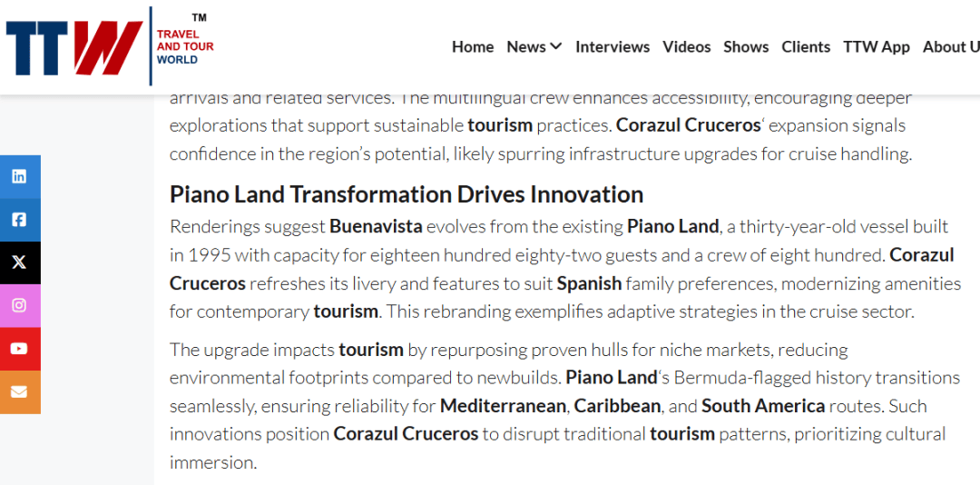The width and height of the screenshot is (980, 485).
Task: Go to the Home menu item
Action: [x=473, y=47]
